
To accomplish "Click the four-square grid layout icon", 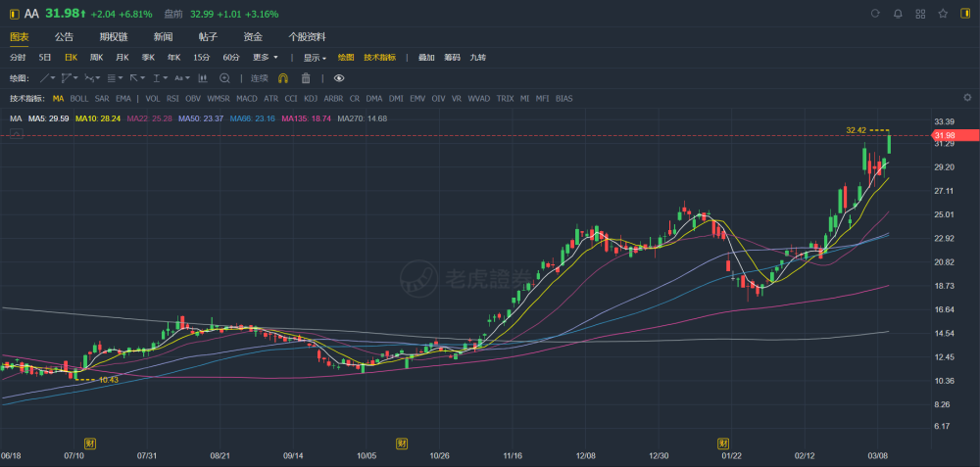I will [x=920, y=14].
